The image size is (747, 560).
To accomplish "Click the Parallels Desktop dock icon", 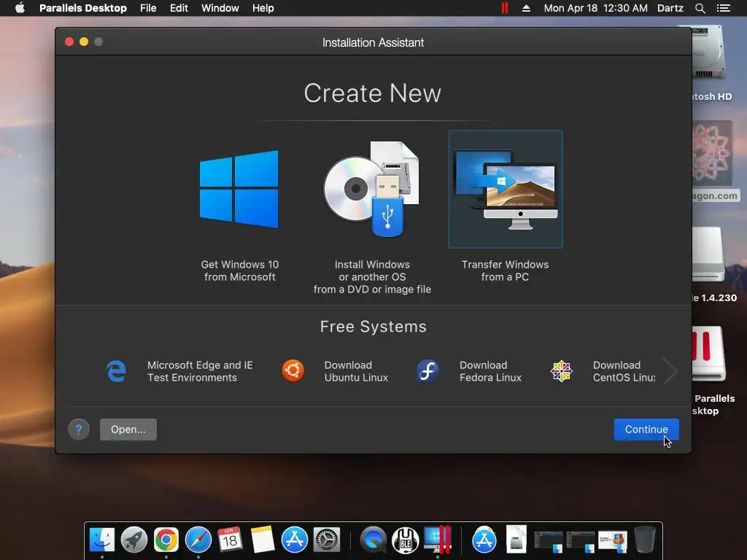I will (x=438, y=540).
